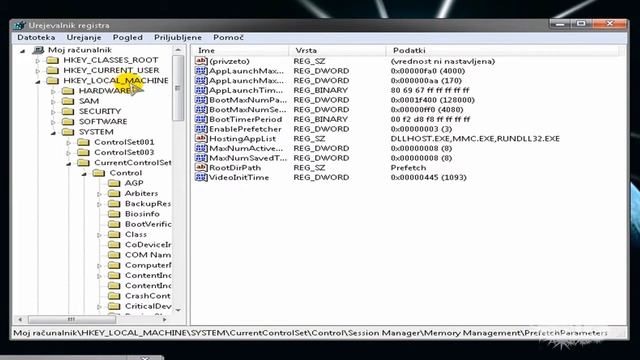Image resolution: width=640 pixels, height=360 pixels.
Task: Click the ControlSet003 folder icon
Action: pyautogui.click(x=83, y=152)
